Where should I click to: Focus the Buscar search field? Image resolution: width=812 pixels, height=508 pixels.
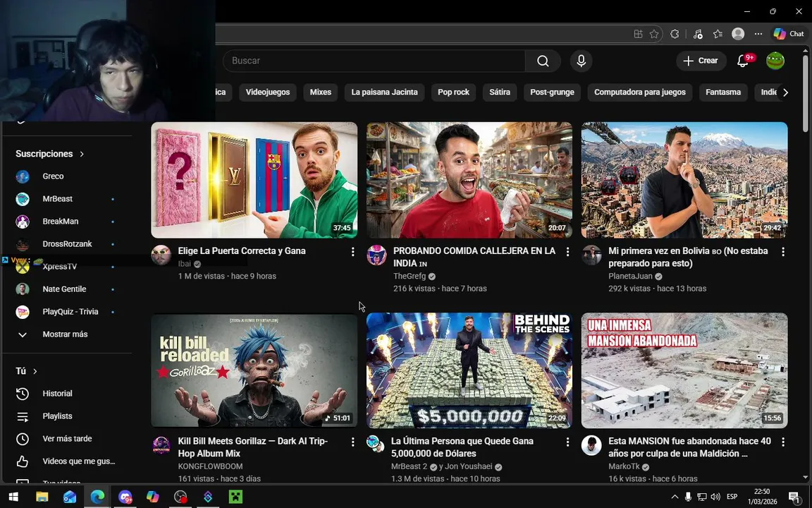coord(374,61)
